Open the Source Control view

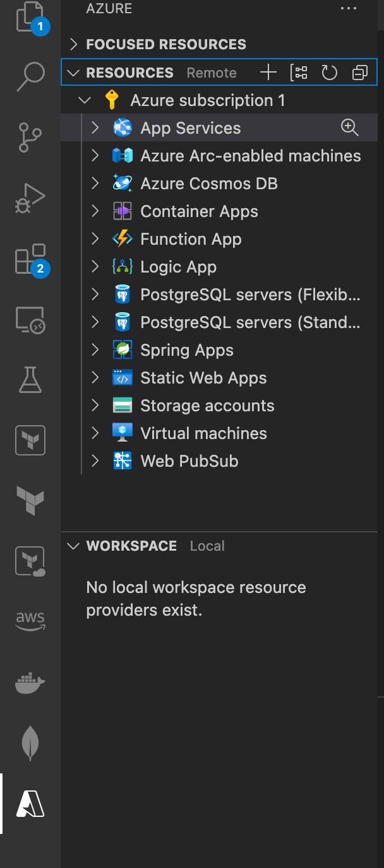pyautogui.click(x=30, y=137)
